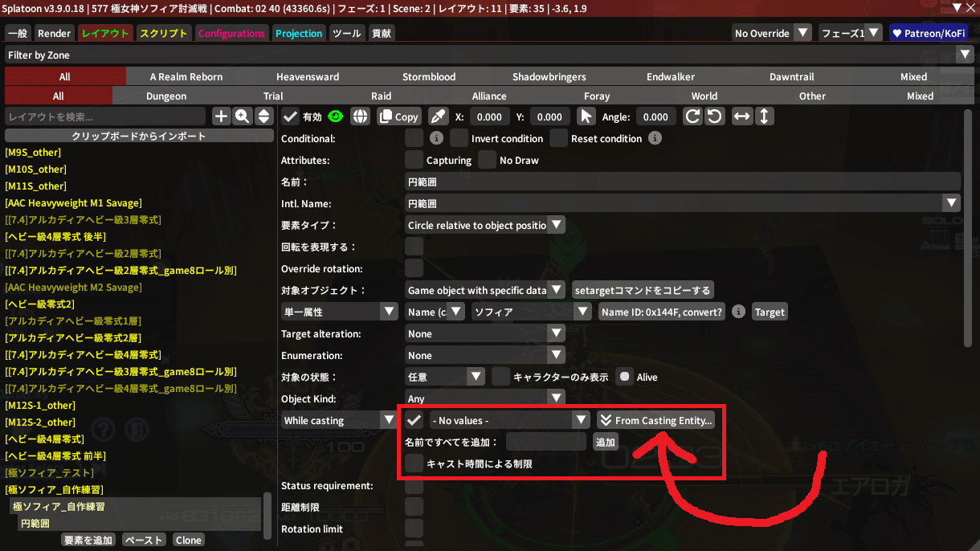Enable the Invert condition checkbox
Screen dimensions: 980x551
(x=459, y=138)
